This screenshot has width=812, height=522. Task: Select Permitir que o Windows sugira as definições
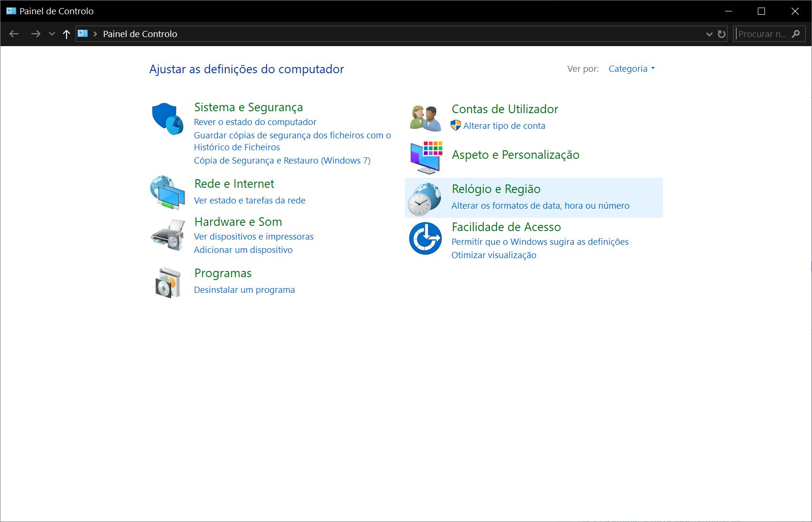tap(540, 242)
